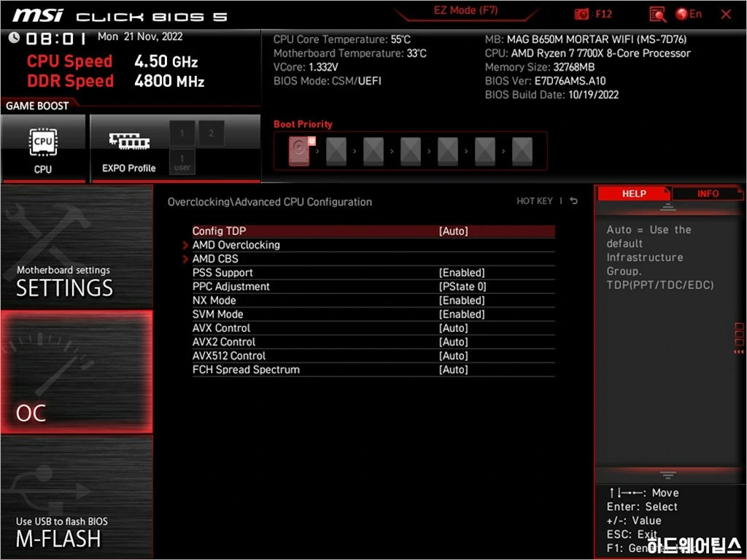Click the right-edge panel collapse arrows
The width and height of the screenshot is (747, 560).
738,352
